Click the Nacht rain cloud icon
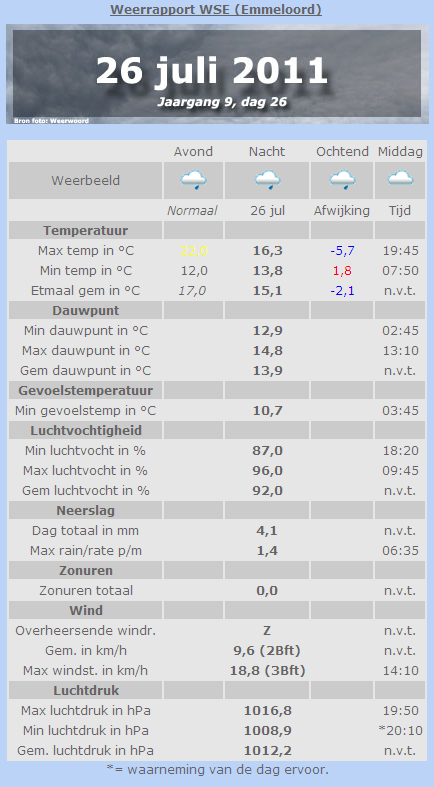Viewport: 434px width, 787px height. (x=267, y=180)
